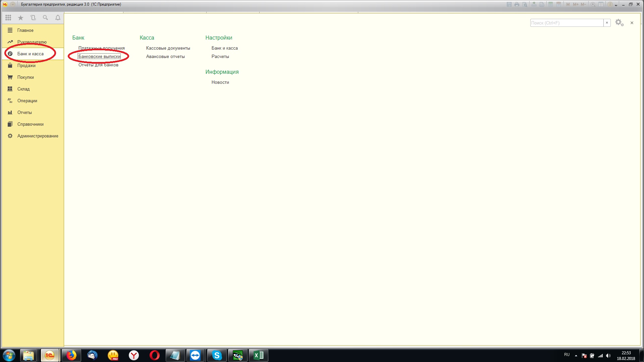
Task: Click the calendar icon in title bar
Action: [558, 4]
